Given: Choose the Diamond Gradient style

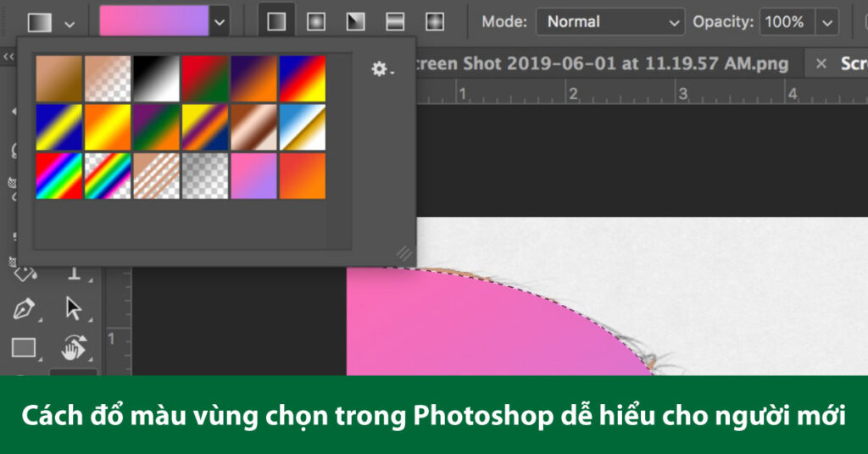Looking at the screenshot, I should [x=435, y=21].
